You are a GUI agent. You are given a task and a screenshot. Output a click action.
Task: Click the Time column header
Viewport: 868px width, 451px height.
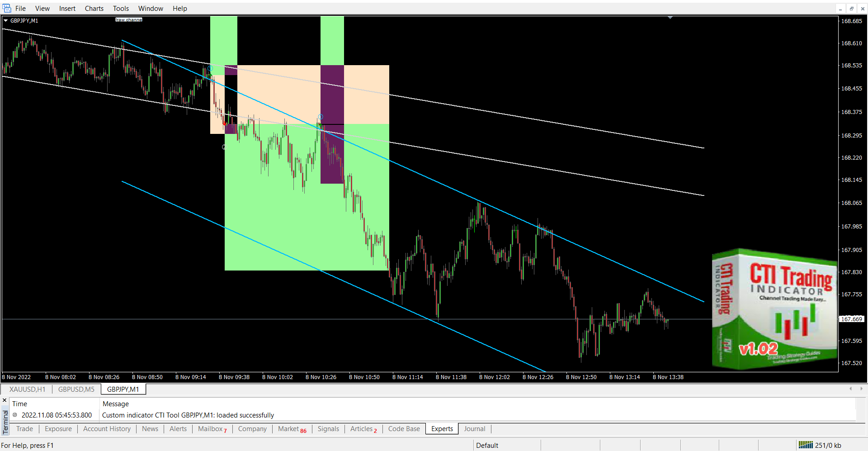pos(19,404)
